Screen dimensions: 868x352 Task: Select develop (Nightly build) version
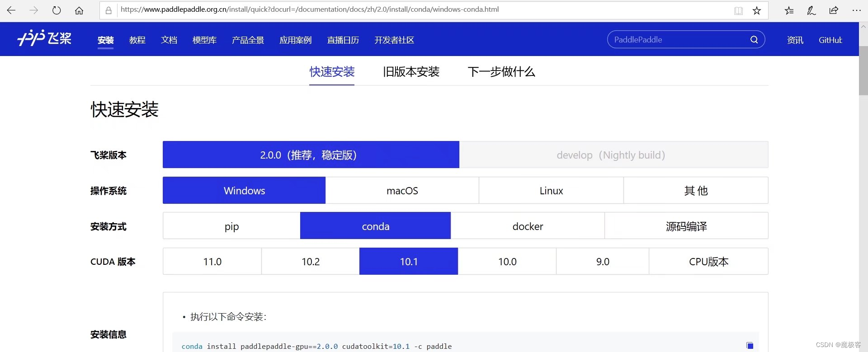(x=613, y=155)
